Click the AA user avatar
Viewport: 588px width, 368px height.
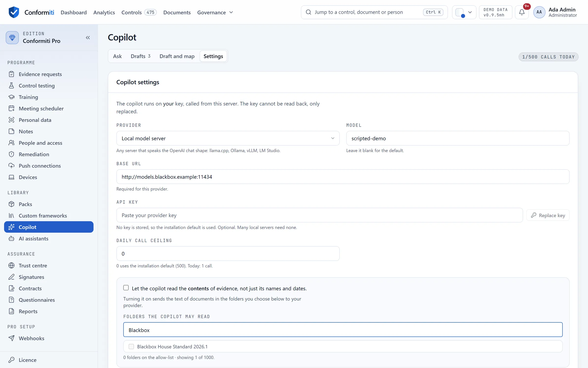[x=539, y=12]
